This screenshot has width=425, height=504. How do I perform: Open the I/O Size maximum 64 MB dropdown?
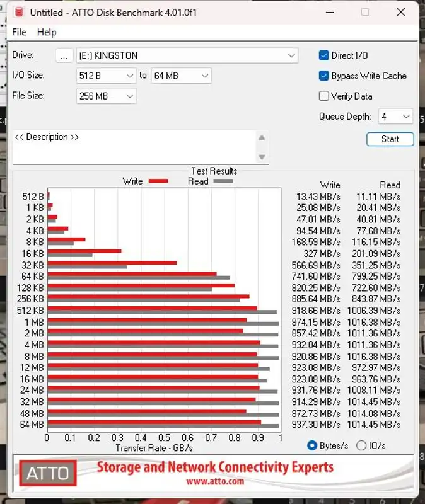coord(181,76)
